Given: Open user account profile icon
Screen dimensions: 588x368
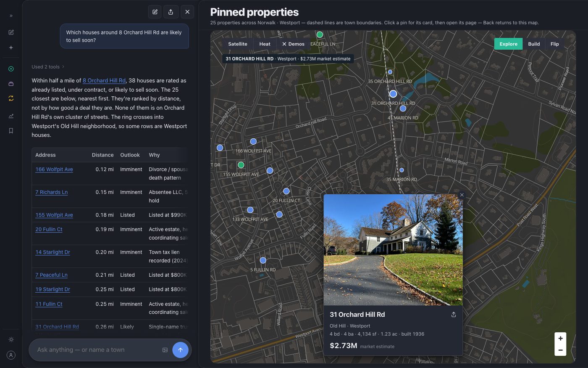Looking at the screenshot, I should click(11, 355).
